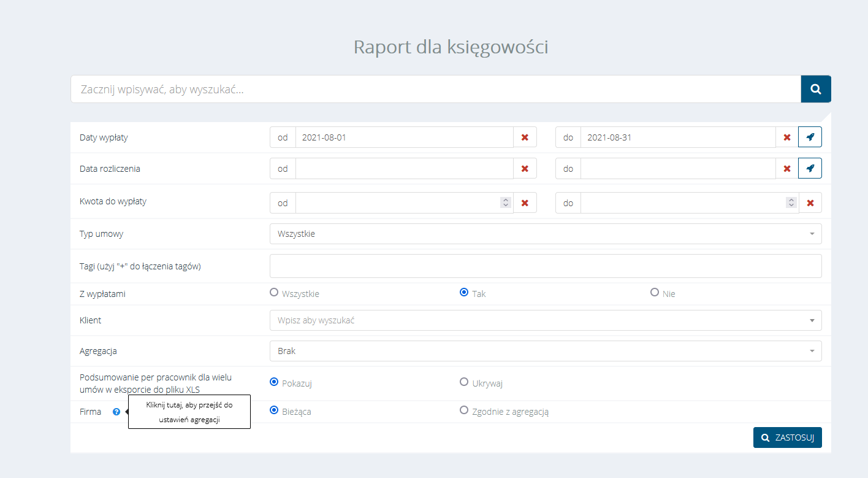Click rocket icon in Daty wypłaty row
The width and height of the screenshot is (868, 478).
[810, 137]
